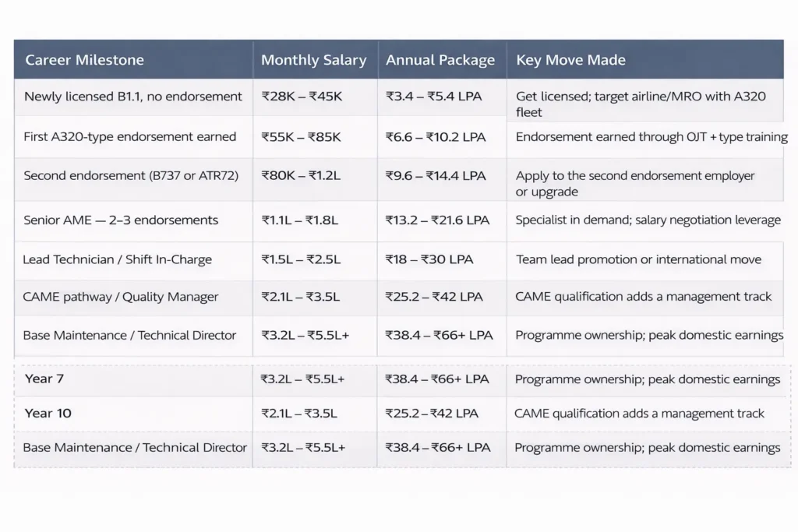This screenshot has height=532, width=798.
Task: Select the Key Move Made header
Action: (x=570, y=60)
